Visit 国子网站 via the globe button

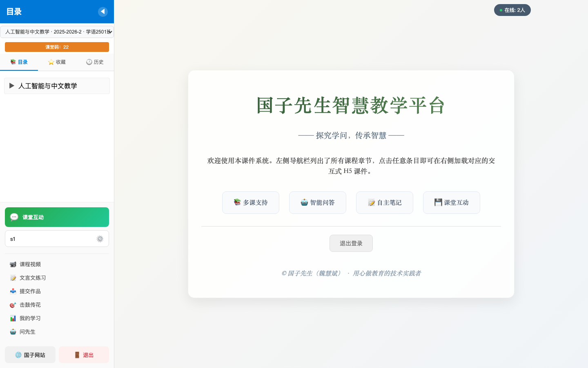pos(30,355)
